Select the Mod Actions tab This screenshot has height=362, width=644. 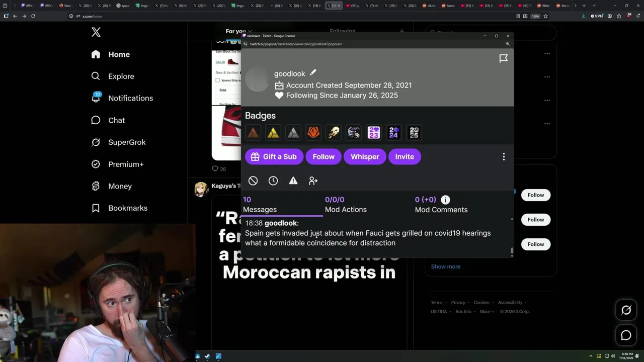pos(346,205)
